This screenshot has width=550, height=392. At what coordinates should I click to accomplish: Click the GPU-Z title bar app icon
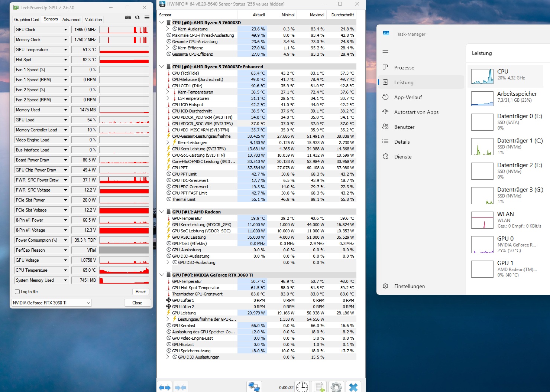pyautogui.click(x=16, y=7)
